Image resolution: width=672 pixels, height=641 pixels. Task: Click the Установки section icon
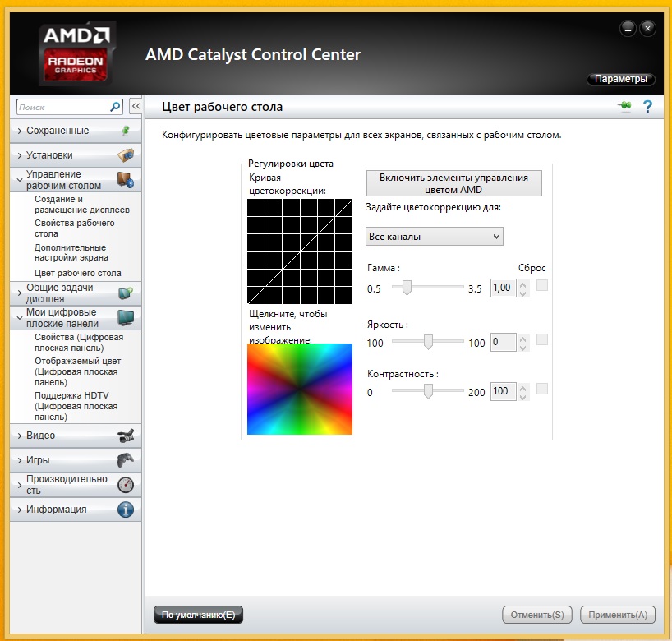tap(126, 154)
